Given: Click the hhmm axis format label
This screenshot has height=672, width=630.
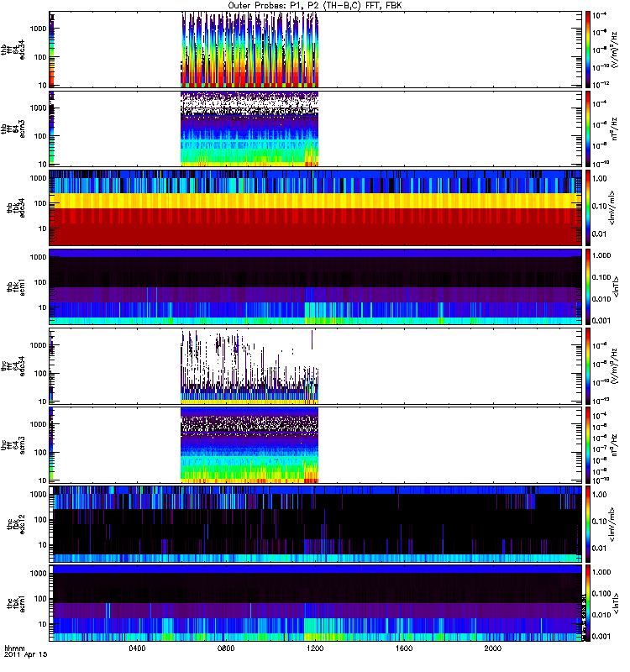Looking at the screenshot, I should 14,648.
